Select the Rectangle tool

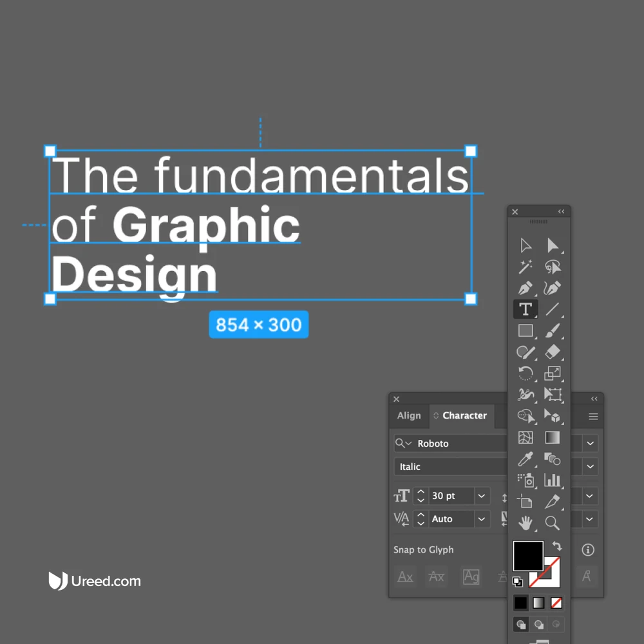[x=526, y=330]
